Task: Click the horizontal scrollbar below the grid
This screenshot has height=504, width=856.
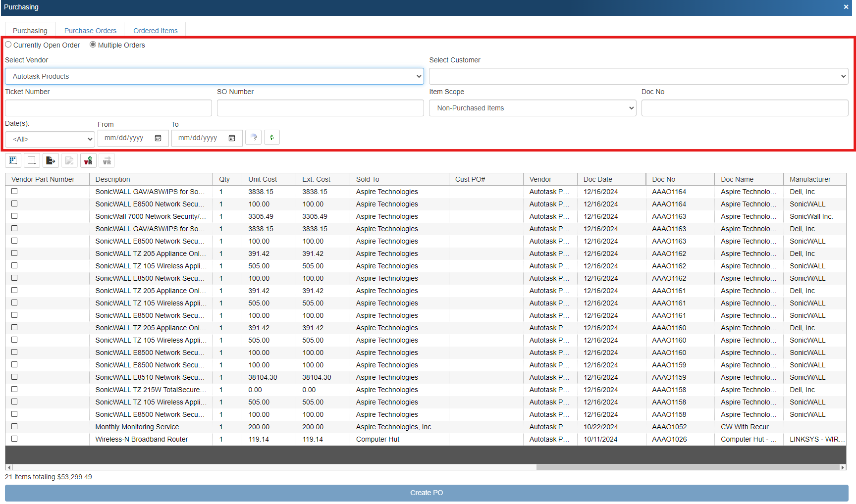Action: [x=272, y=467]
